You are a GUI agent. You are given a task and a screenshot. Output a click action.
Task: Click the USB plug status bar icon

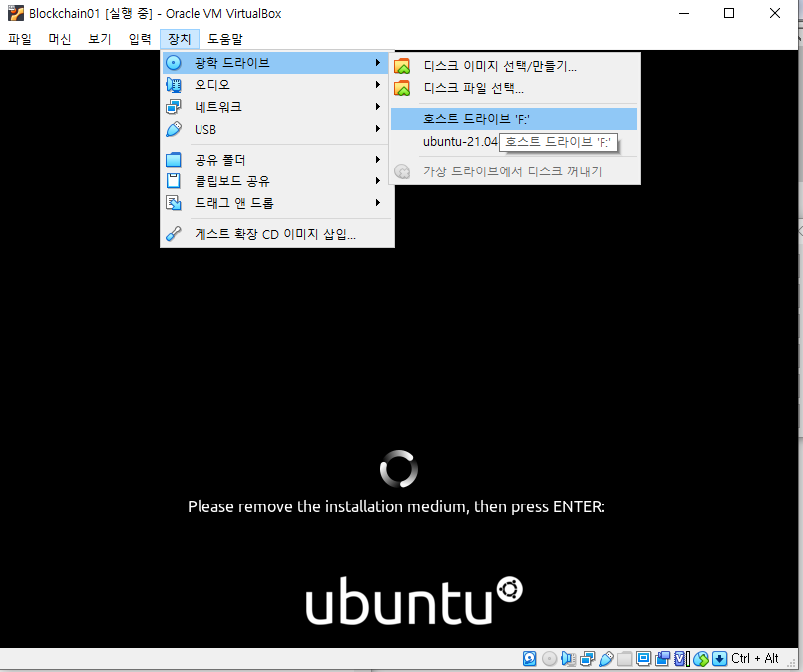(x=605, y=659)
